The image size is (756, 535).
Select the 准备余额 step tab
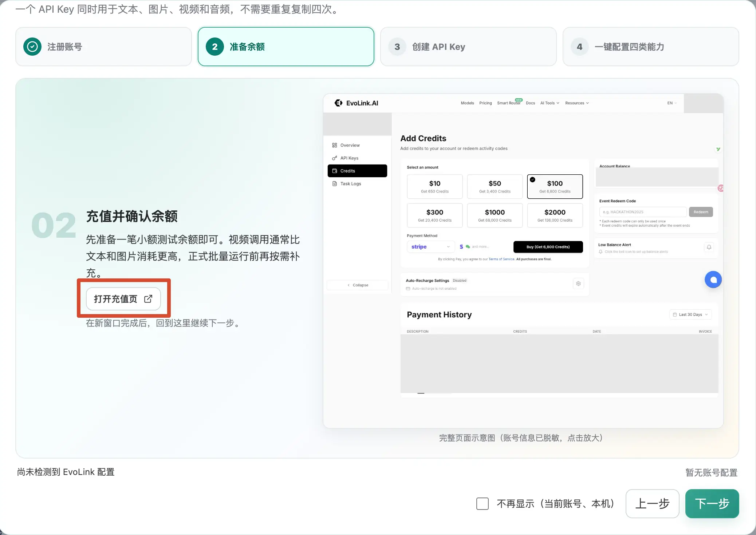(286, 47)
